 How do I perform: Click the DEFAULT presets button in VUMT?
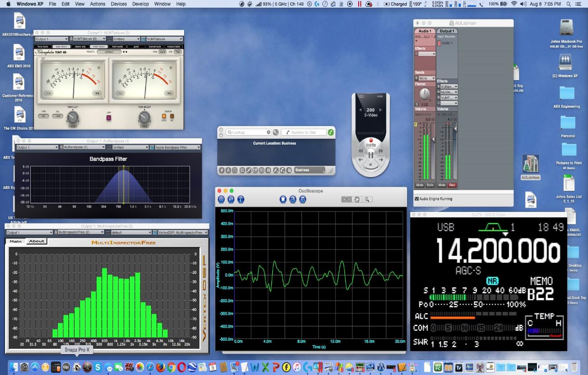[109, 52]
